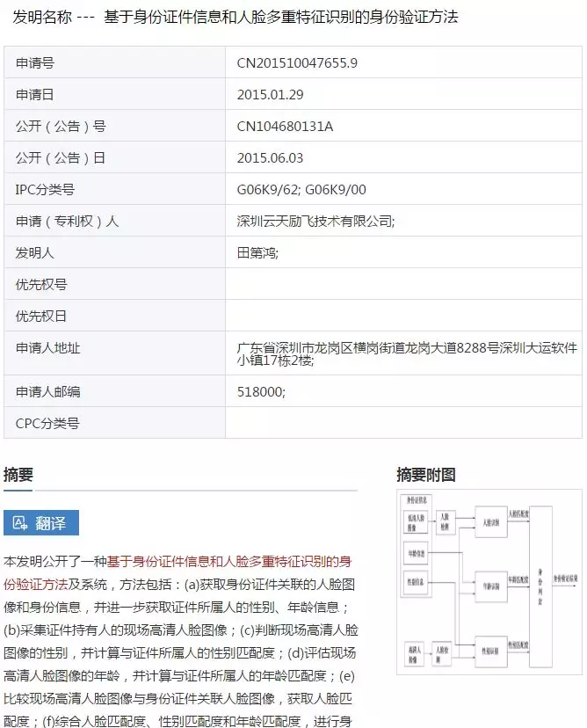Click the 优先权日 label cell
587x728 pixels.
click(x=114, y=315)
